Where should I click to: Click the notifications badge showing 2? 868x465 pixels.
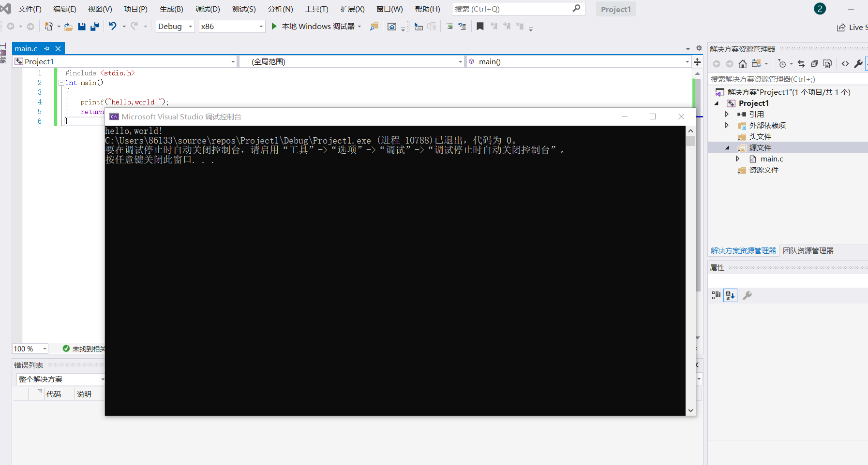(820, 9)
